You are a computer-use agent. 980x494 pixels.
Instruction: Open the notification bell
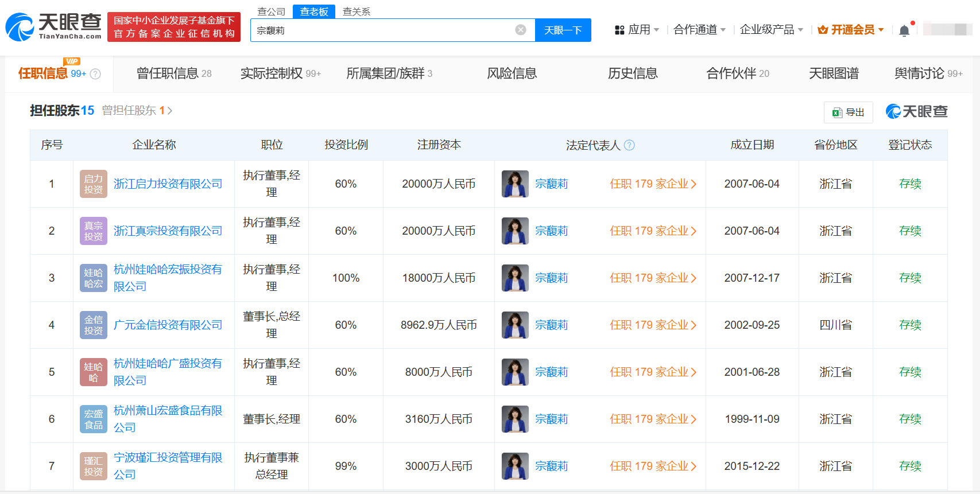click(x=904, y=30)
